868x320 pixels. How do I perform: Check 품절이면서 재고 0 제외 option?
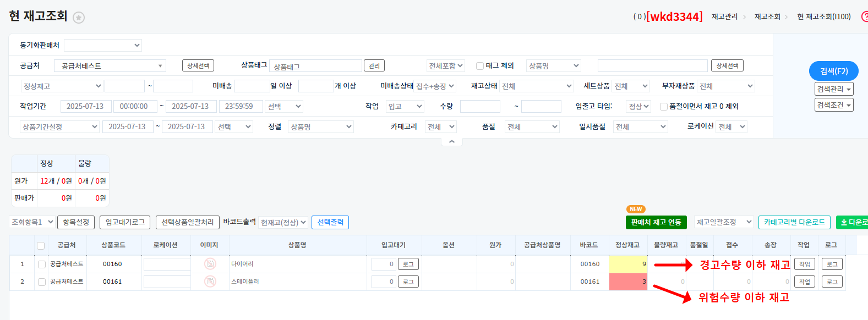tap(664, 107)
